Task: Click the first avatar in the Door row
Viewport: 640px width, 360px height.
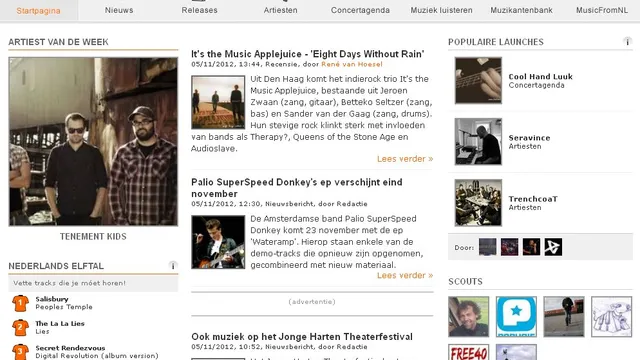Action: point(487,247)
